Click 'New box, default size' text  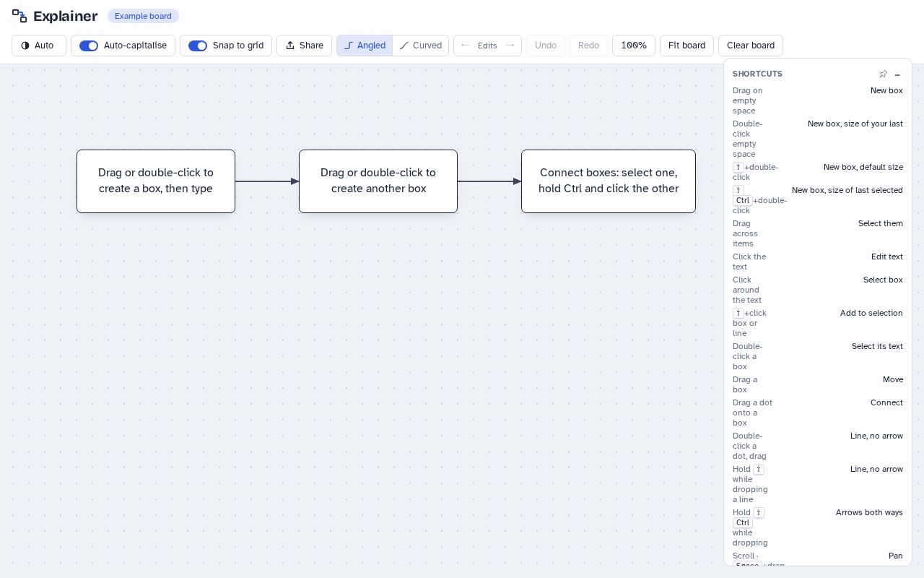[x=863, y=167]
